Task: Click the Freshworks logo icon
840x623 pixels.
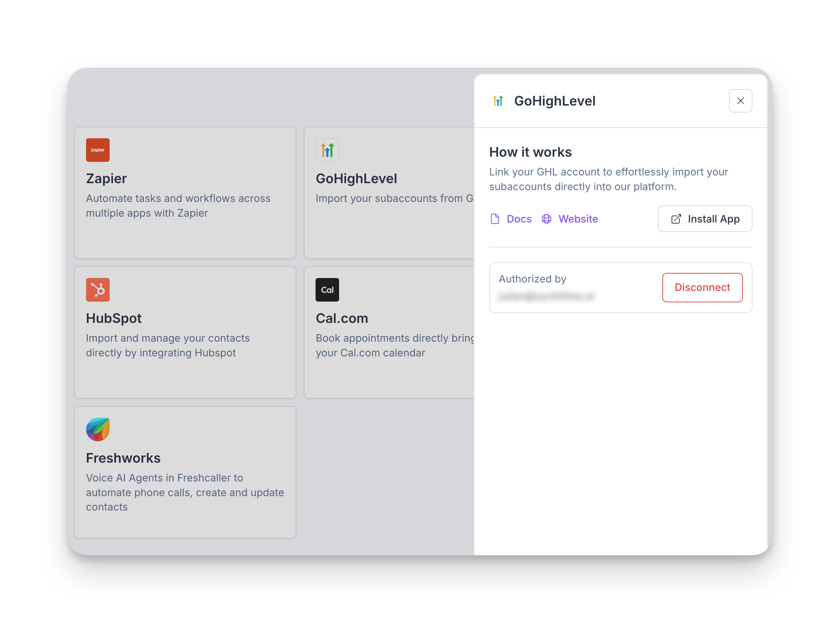Action: coord(98,429)
